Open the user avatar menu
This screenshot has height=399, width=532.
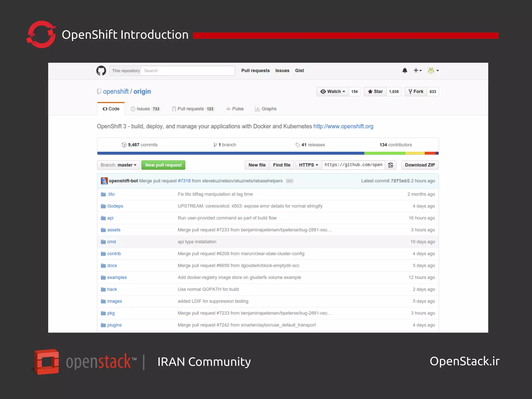pos(433,71)
